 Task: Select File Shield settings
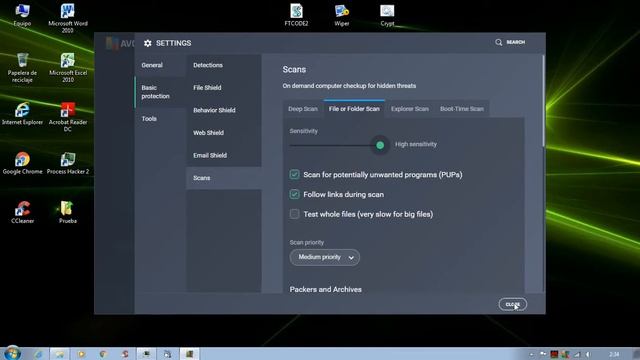tap(224, 88)
